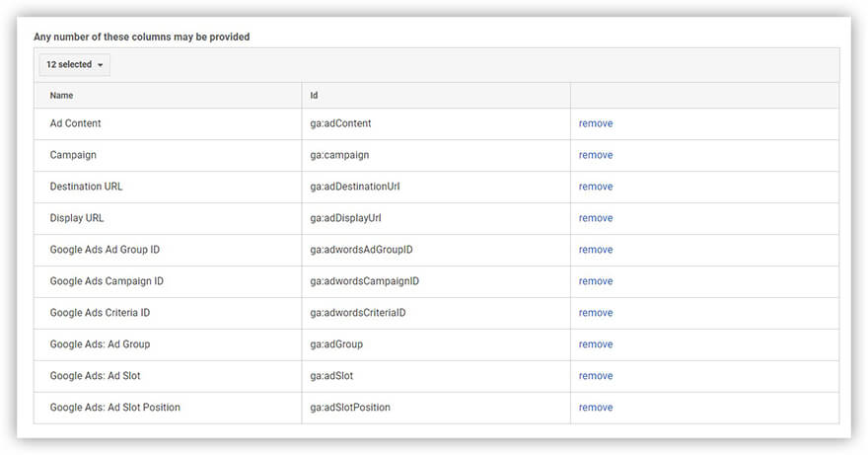The width and height of the screenshot is (868, 455).
Task: Remove Google Ads Ad Group ID column
Action: 595,250
